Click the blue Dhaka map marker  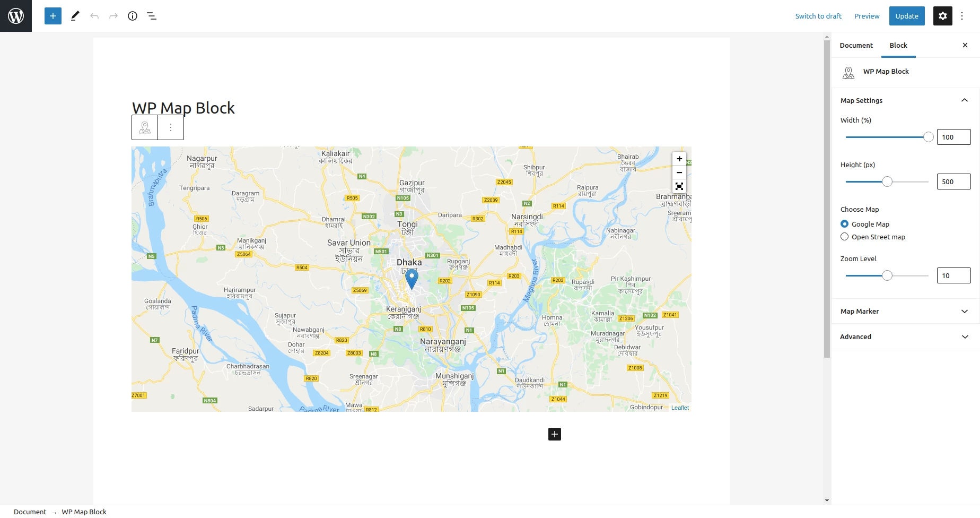click(412, 279)
